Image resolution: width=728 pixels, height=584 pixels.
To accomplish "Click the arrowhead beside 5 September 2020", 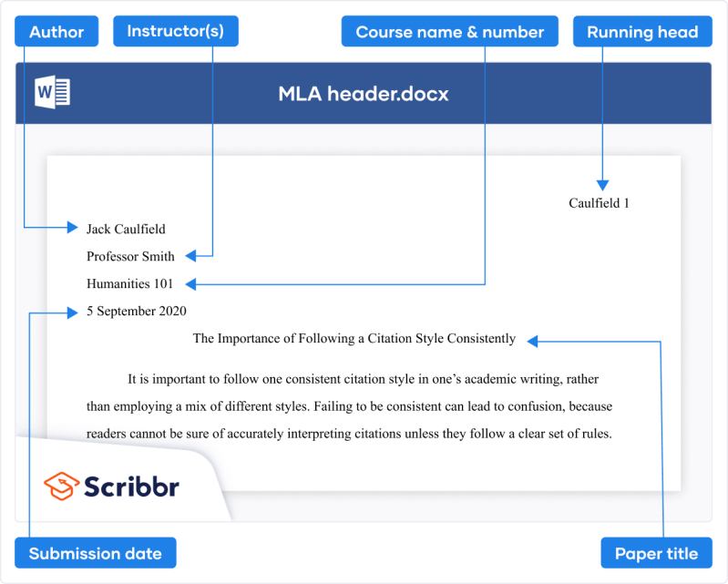I will (x=72, y=312).
